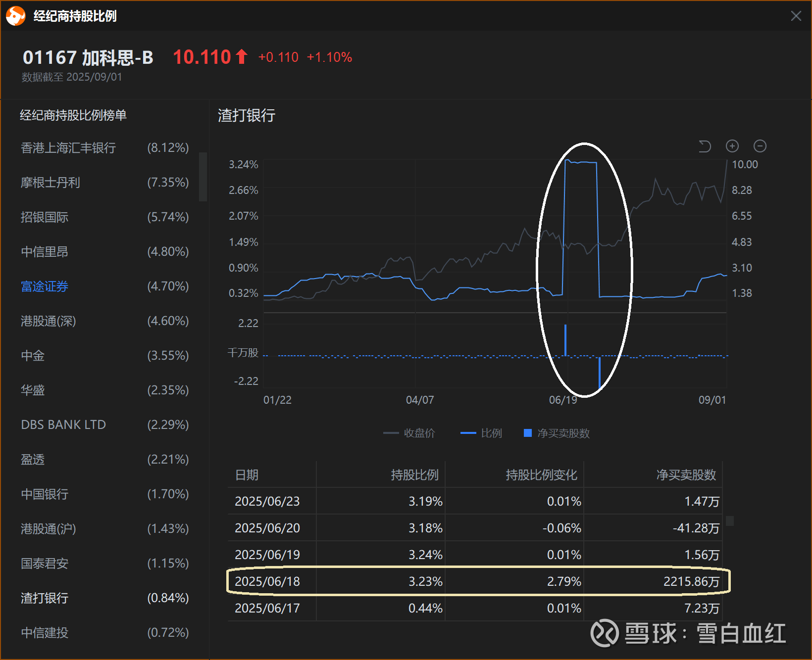Select broker 中信建投
Image resolution: width=812 pixels, height=660 pixels.
coord(104,633)
